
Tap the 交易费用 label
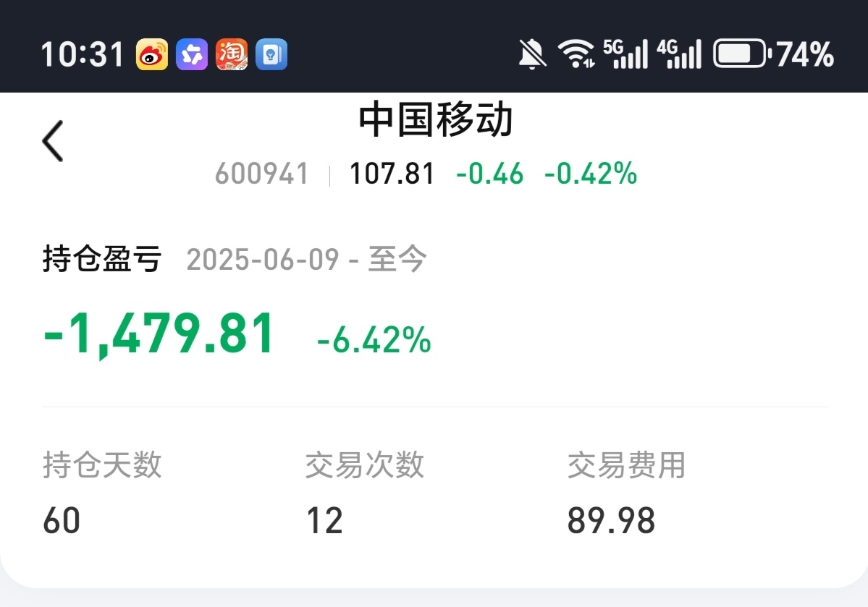(x=627, y=464)
